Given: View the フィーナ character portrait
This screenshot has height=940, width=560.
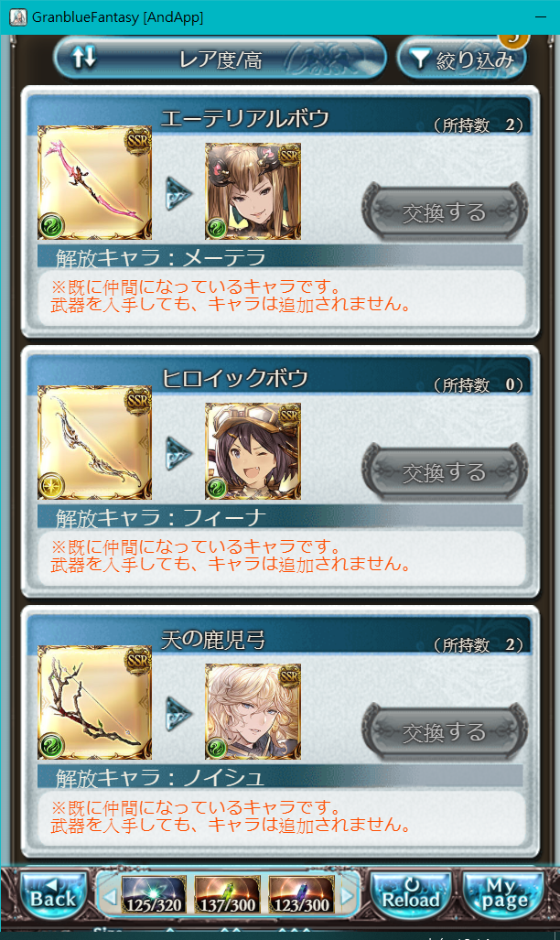Looking at the screenshot, I should [x=253, y=451].
